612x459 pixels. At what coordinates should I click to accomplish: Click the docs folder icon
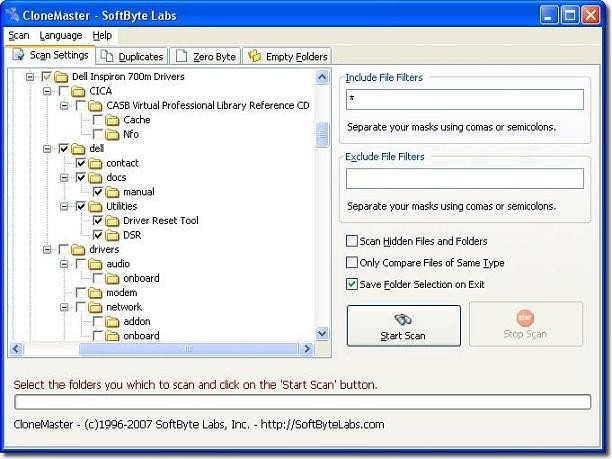(x=95, y=178)
